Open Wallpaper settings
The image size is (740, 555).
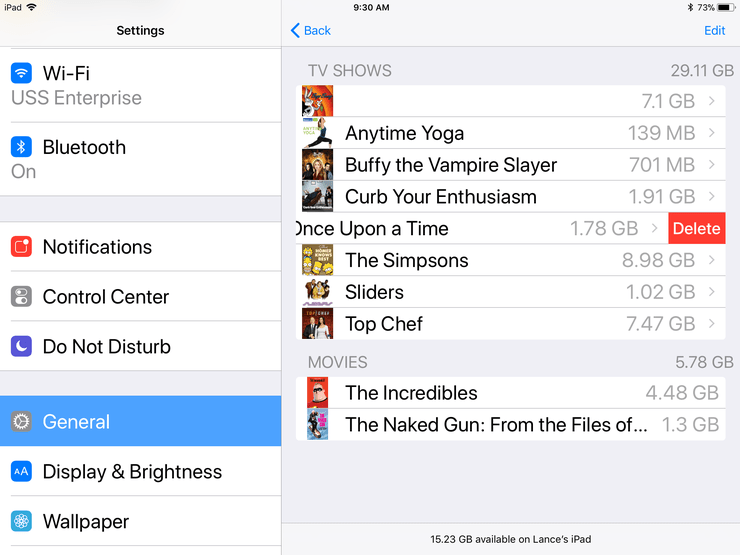coord(141,521)
